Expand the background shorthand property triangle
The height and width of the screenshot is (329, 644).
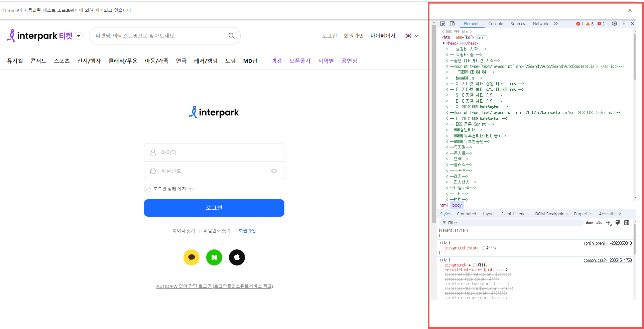(470, 265)
